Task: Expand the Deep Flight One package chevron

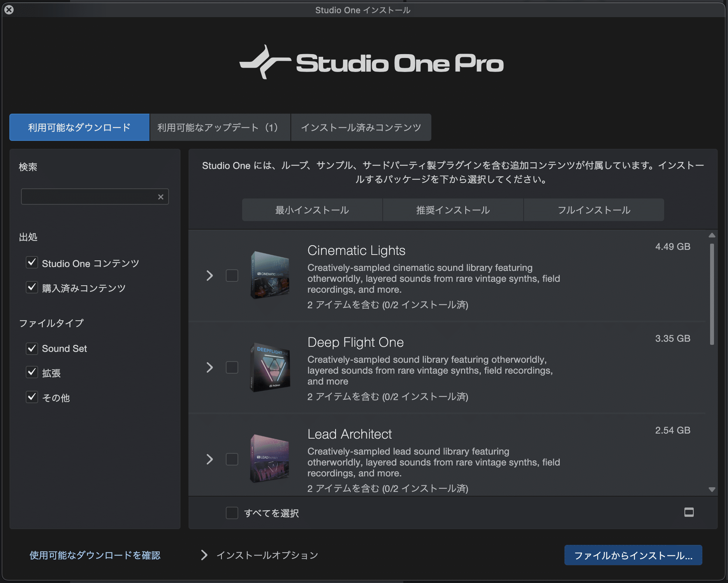Action: pos(209,367)
